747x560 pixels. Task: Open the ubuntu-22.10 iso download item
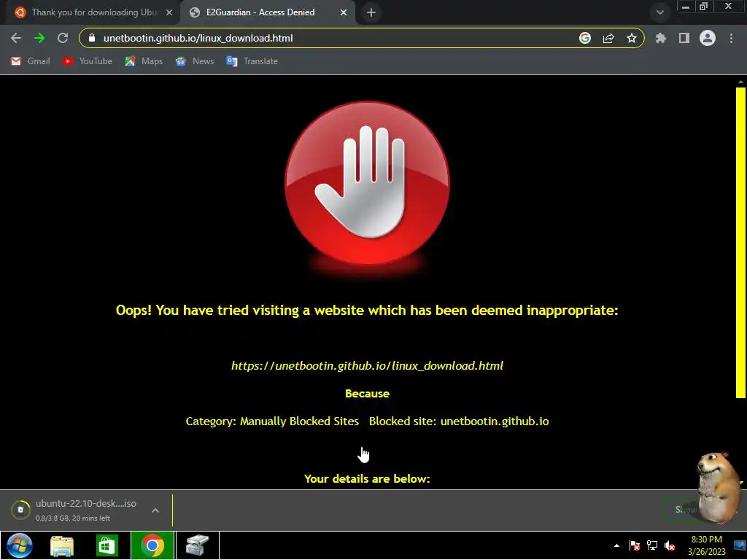(86, 510)
